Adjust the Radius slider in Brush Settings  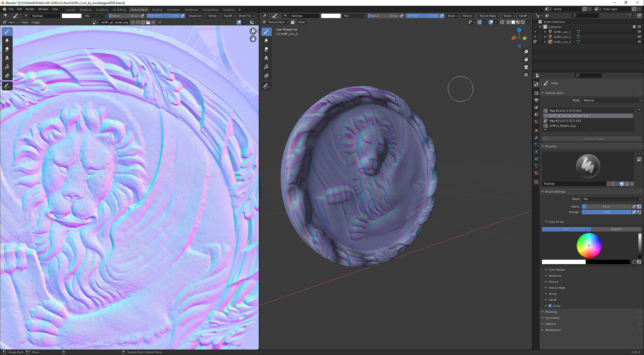[606, 207]
